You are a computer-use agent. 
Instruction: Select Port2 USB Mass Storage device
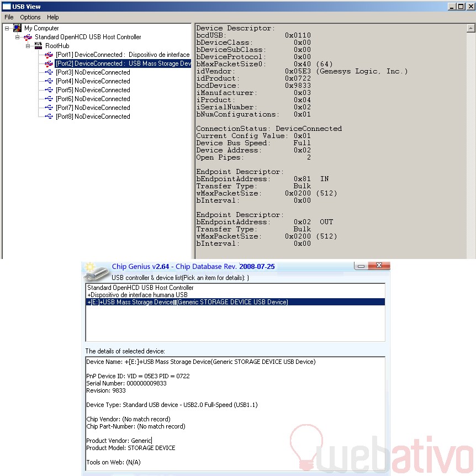point(123,64)
